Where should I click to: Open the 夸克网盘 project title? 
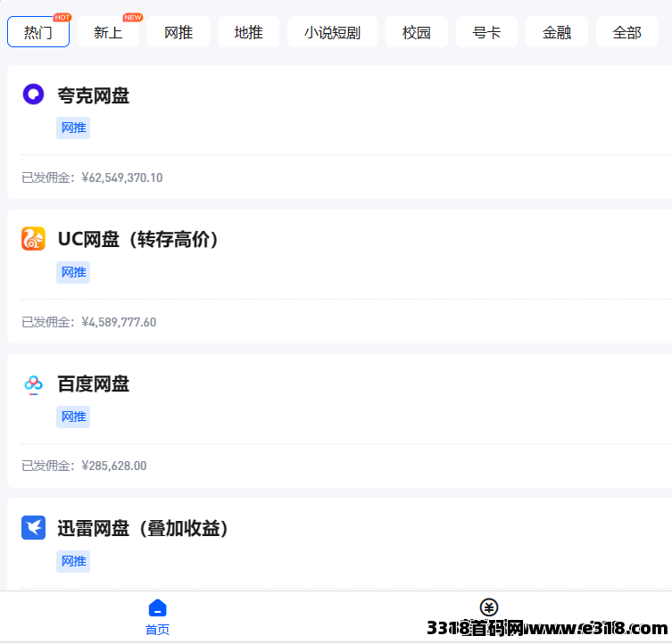click(x=94, y=95)
